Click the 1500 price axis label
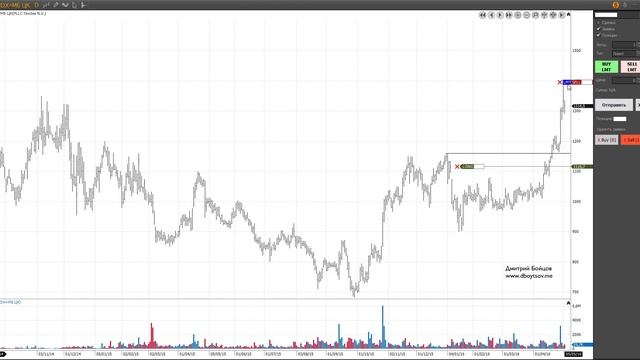The width and height of the screenshot is (640, 360). click(576, 51)
